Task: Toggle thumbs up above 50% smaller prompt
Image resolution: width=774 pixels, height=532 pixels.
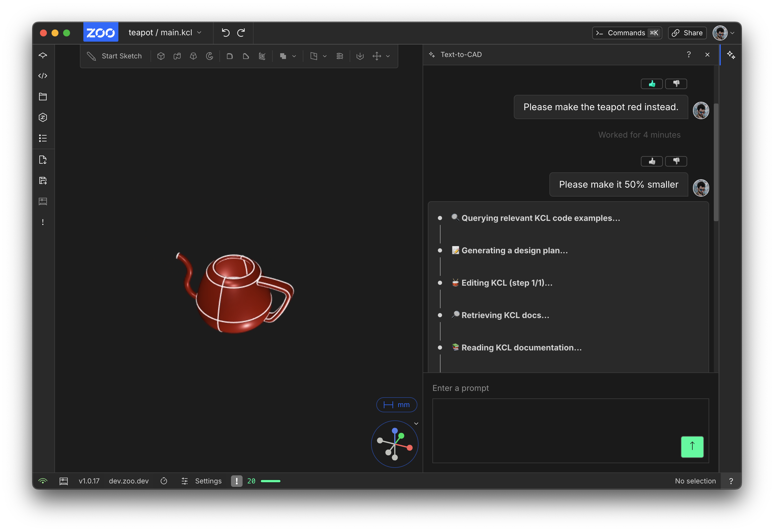Action: pyautogui.click(x=651, y=161)
